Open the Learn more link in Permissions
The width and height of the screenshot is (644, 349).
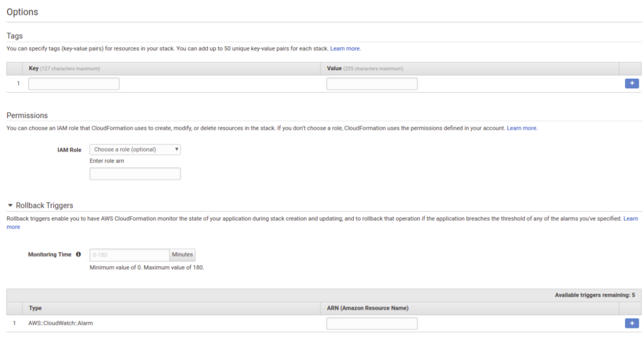522,128
